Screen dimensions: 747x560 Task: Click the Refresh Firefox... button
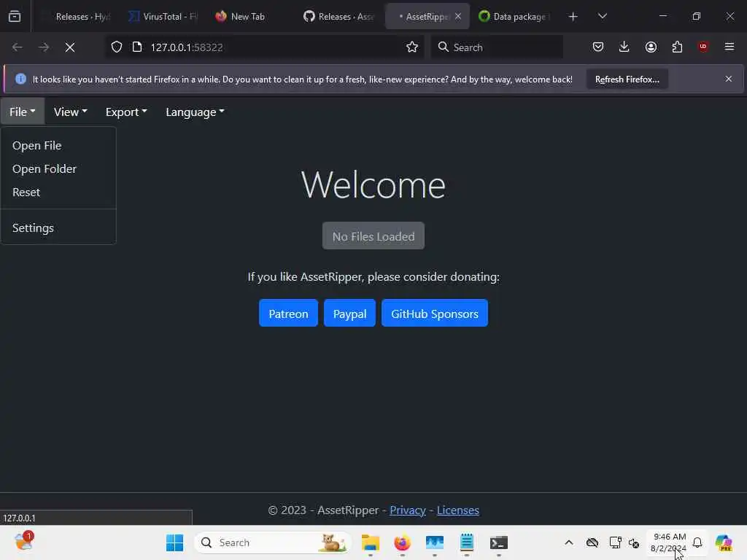point(627,79)
